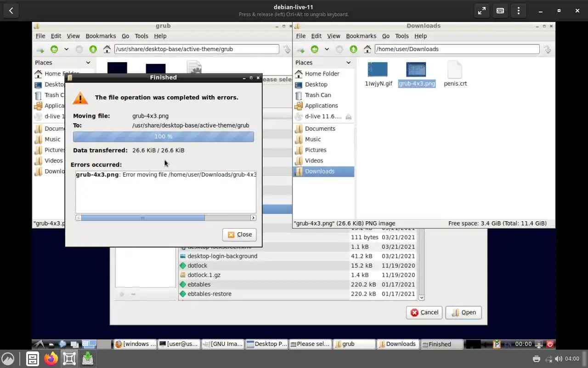Click Open in file chooser dialog
Screen dimensions: 588x368
[464, 312]
